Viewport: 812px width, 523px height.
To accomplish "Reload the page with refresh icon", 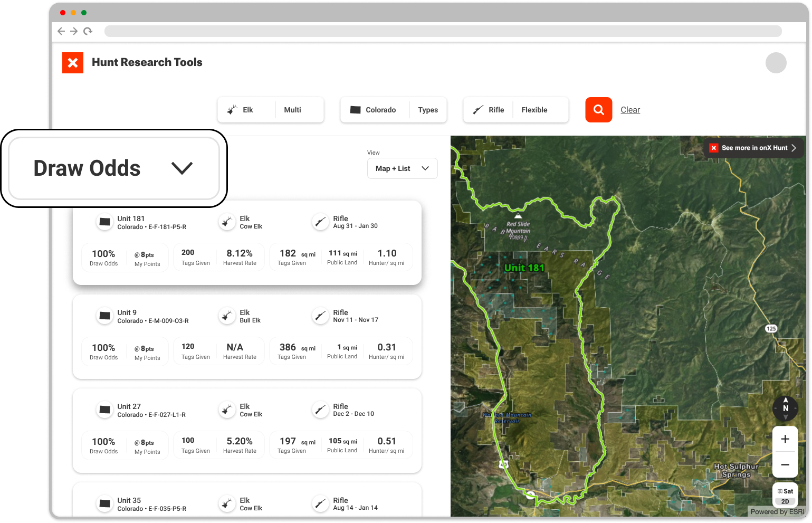I will pyautogui.click(x=88, y=31).
